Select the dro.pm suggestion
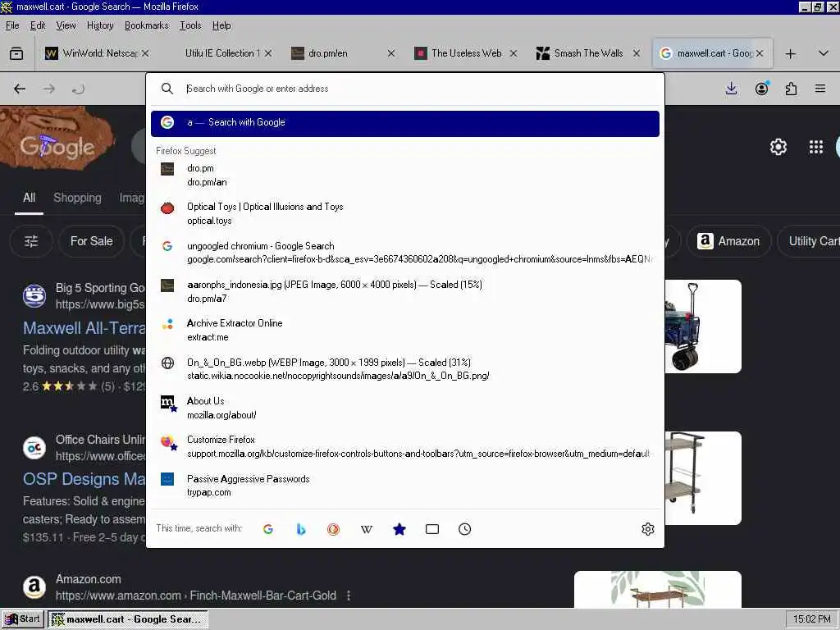 coord(405,176)
